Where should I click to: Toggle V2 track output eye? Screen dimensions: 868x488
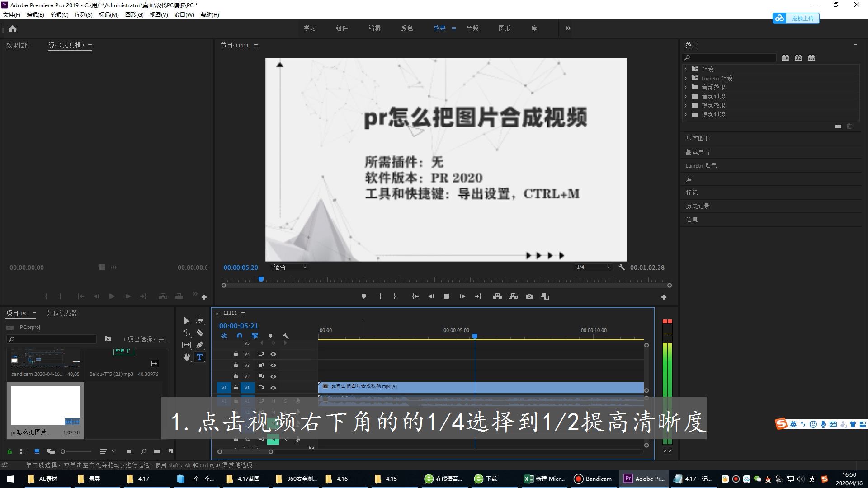tap(273, 376)
